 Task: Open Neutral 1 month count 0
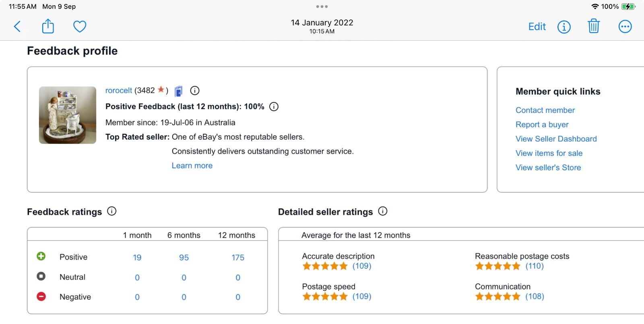click(x=137, y=278)
